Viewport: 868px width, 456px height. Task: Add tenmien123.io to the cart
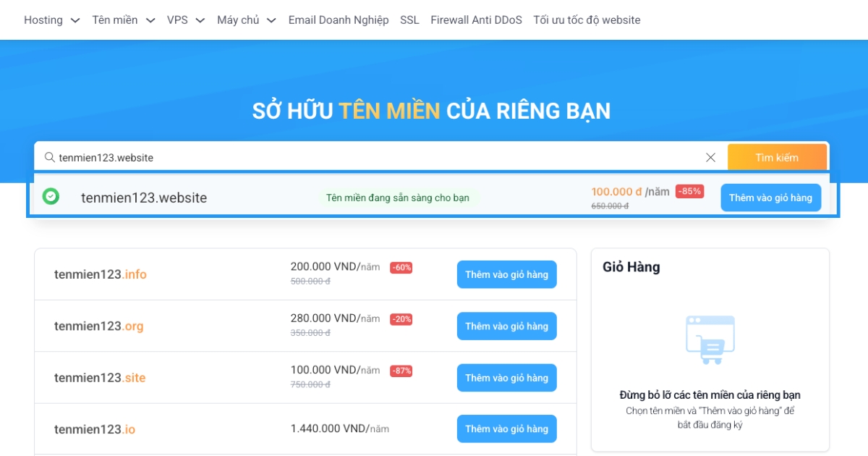(506, 428)
